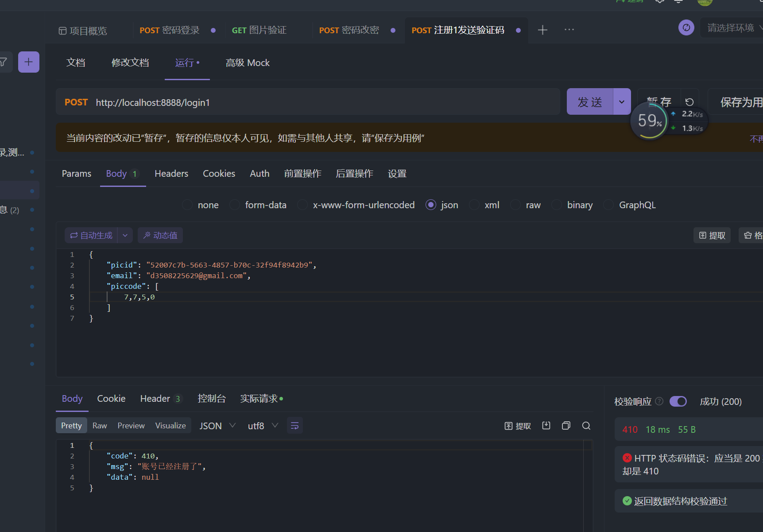Click the purple environment sync icon
This screenshot has width=763, height=532.
tap(686, 27)
